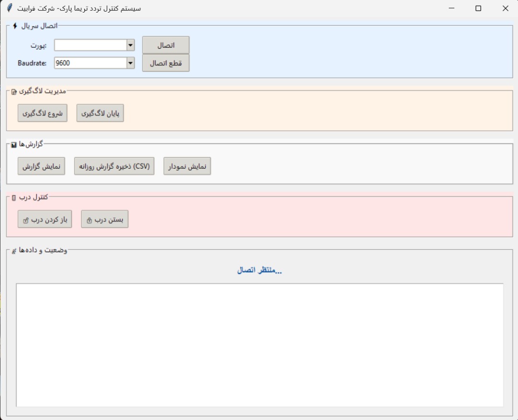Click the feather app icon in the title bar
Screen dimensions: 518x420
[10, 8]
